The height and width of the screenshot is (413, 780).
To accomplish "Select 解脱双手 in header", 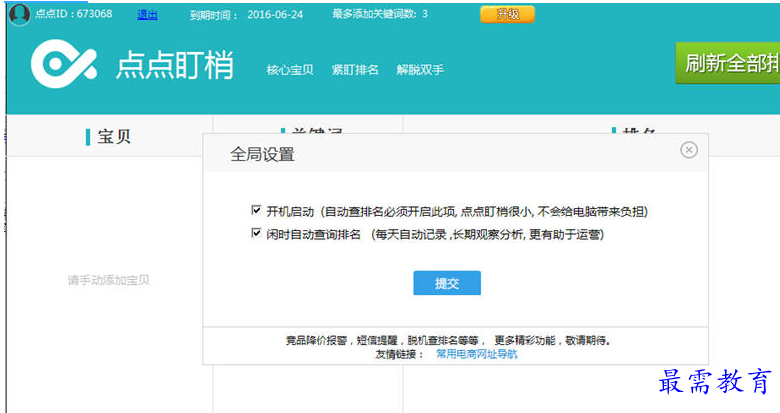I will [x=420, y=70].
